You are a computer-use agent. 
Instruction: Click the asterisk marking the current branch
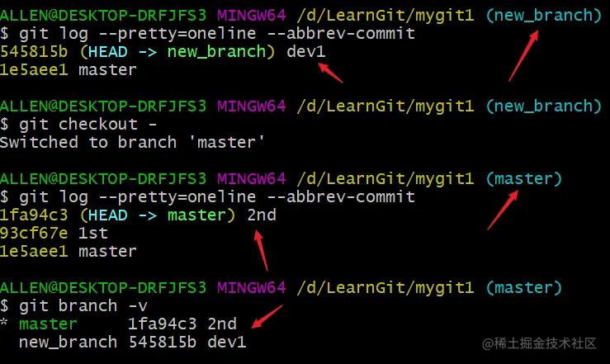click(4, 323)
